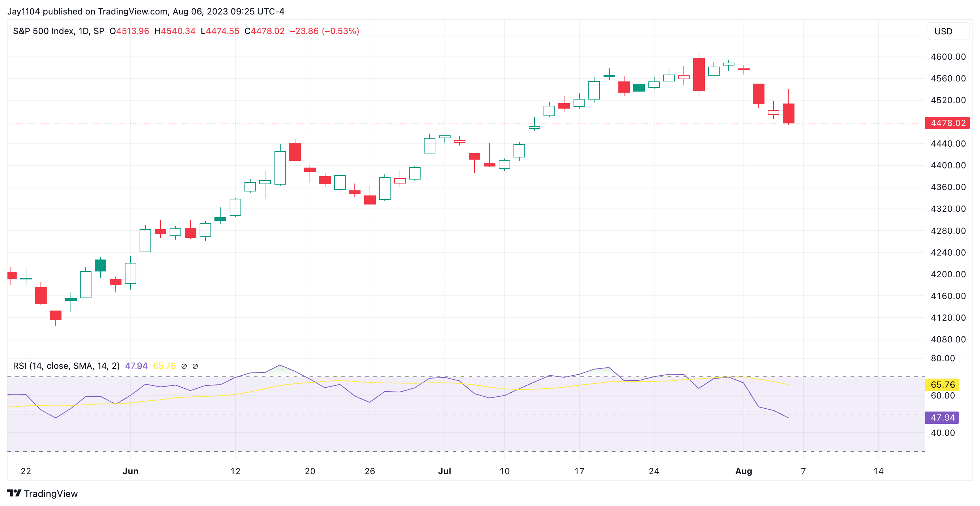Click the TradingView logo icon
This screenshot has height=506, width=980.
tap(15, 493)
